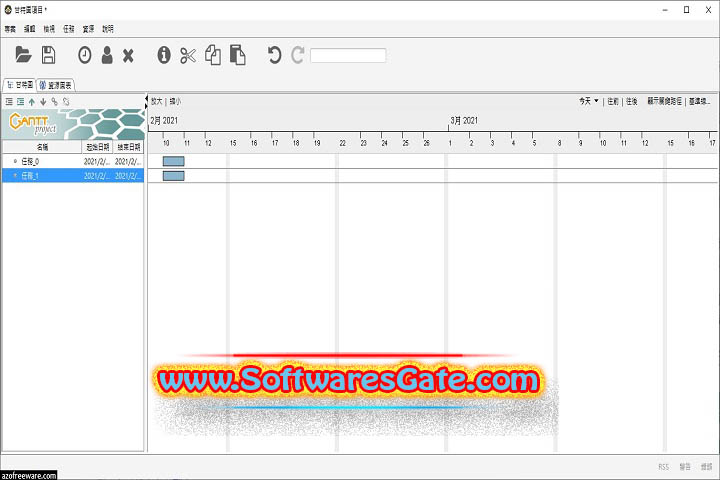Open the 專案 menu
This screenshot has width=720, height=480.
tap(10, 29)
